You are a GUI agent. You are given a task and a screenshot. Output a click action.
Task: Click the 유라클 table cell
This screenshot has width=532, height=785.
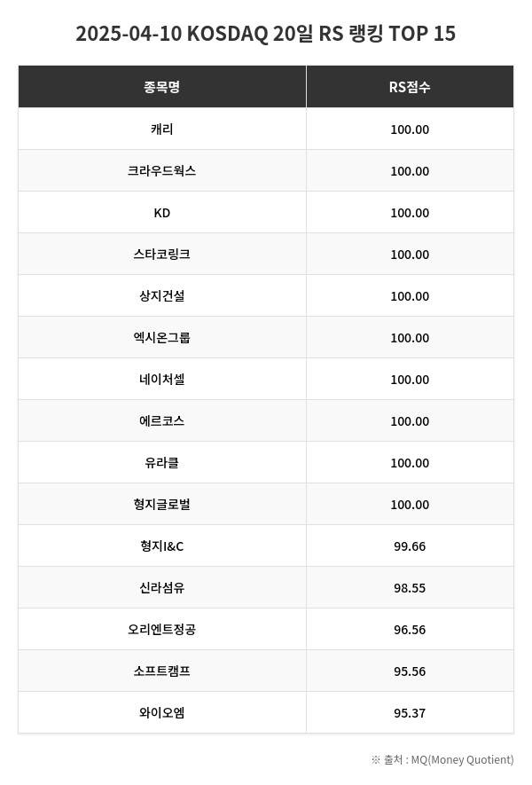pos(161,463)
